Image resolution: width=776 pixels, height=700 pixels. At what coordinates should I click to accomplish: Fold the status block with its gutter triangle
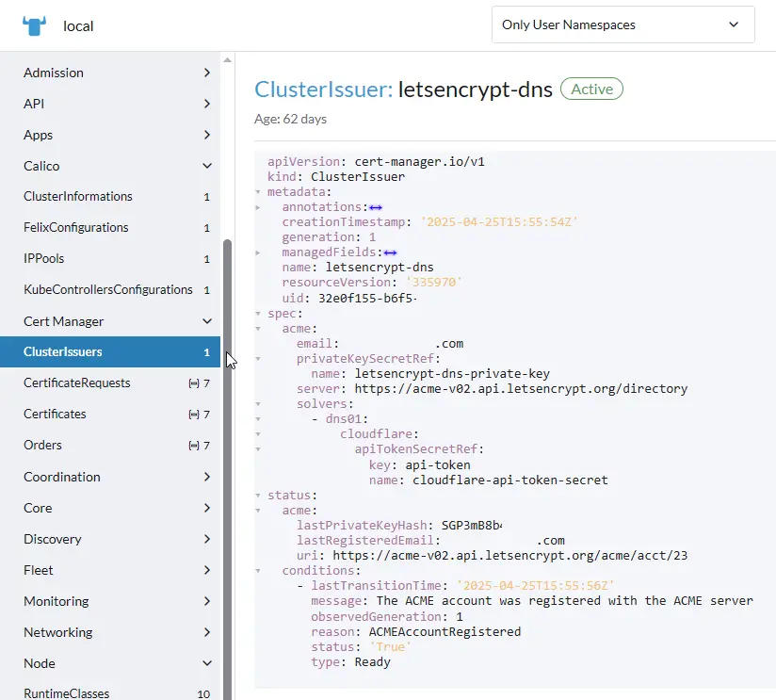click(258, 496)
